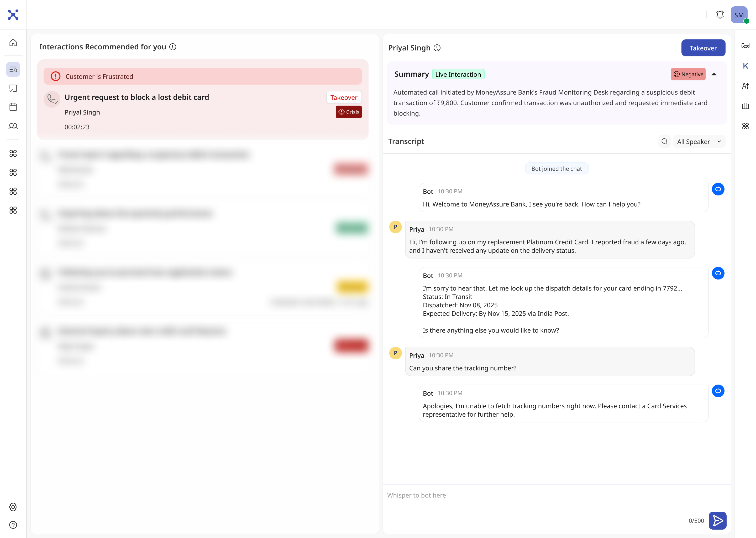This screenshot has width=756, height=538.
Task: Open the chat bubble sidebar icon
Action: pos(13,88)
